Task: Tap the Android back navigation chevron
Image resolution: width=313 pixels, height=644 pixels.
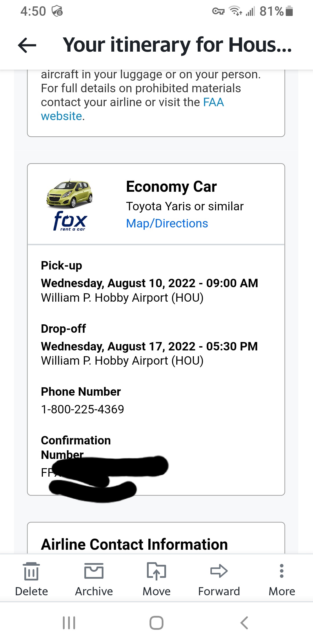Action: pos(244,623)
